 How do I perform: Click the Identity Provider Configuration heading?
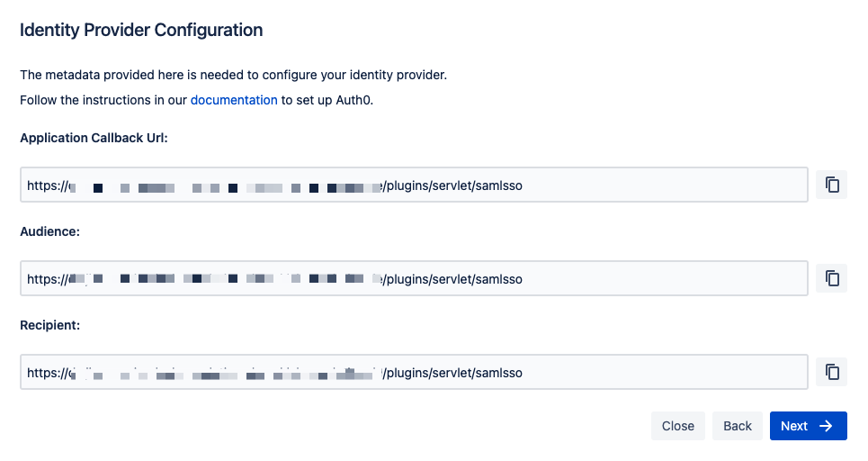click(141, 30)
